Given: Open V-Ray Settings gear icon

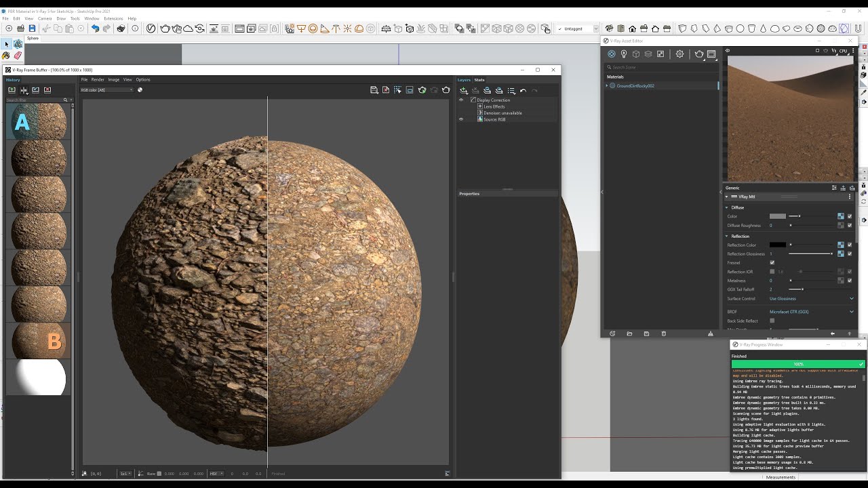Looking at the screenshot, I should (679, 54).
